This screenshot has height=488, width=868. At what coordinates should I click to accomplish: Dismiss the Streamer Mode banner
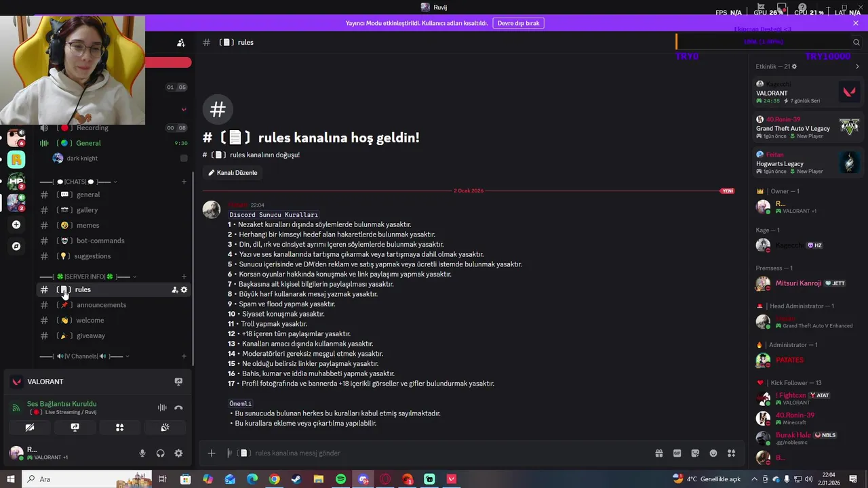click(x=856, y=23)
